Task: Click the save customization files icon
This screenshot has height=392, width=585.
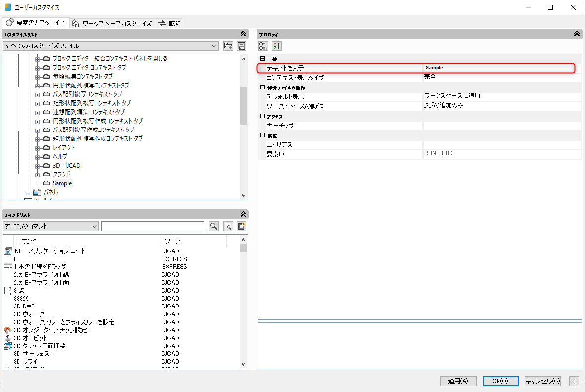Action: pyautogui.click(x=242, y=46)
